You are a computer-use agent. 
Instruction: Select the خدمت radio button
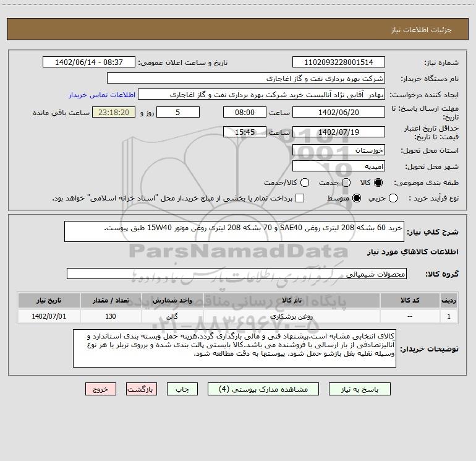coord(346,183)
